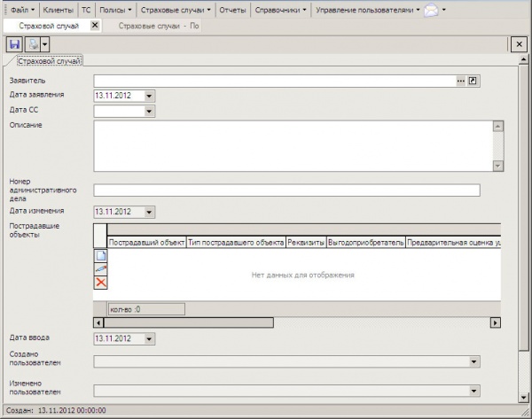The width and height of the screenshot is (532, 419).
Task: Open the Дата ввода date dropdown
Action: [x=149, y=338]
